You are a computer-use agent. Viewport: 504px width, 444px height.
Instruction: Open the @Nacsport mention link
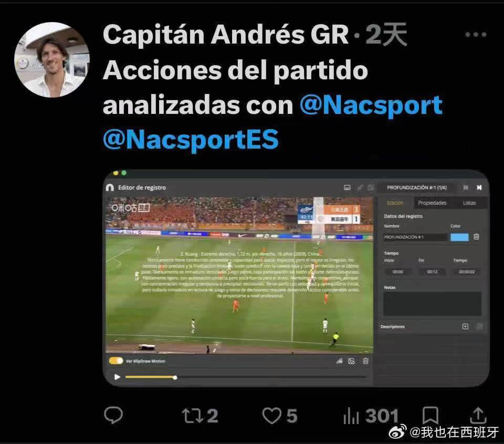coord(371,105)
